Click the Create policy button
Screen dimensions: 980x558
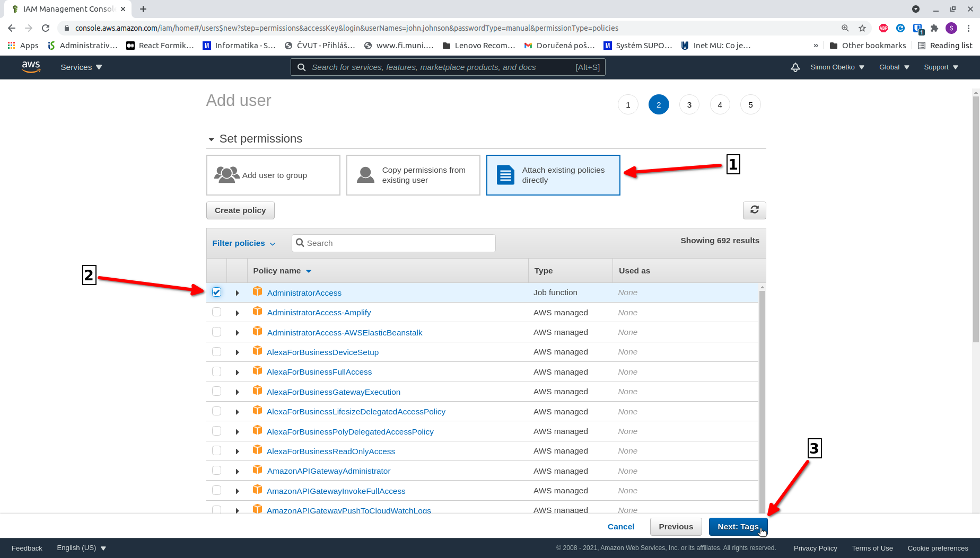pyautogui.click(x=240, y=210)
